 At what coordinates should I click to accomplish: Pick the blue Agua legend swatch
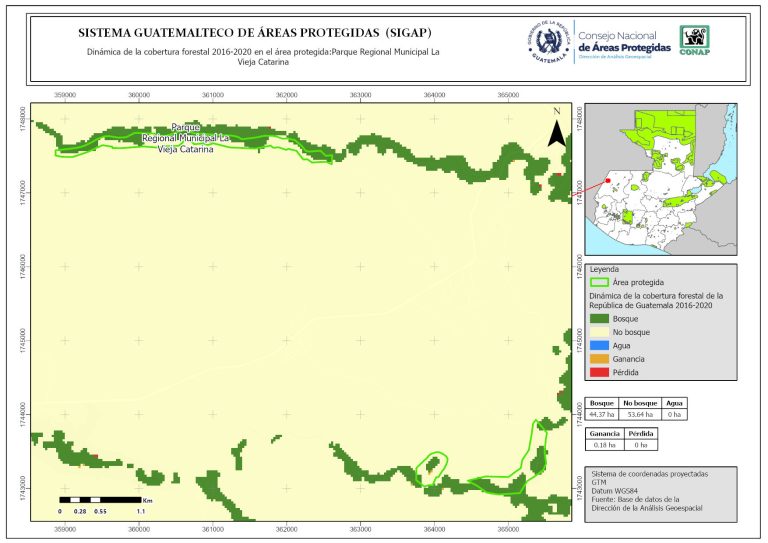click(x=598, y=345)
